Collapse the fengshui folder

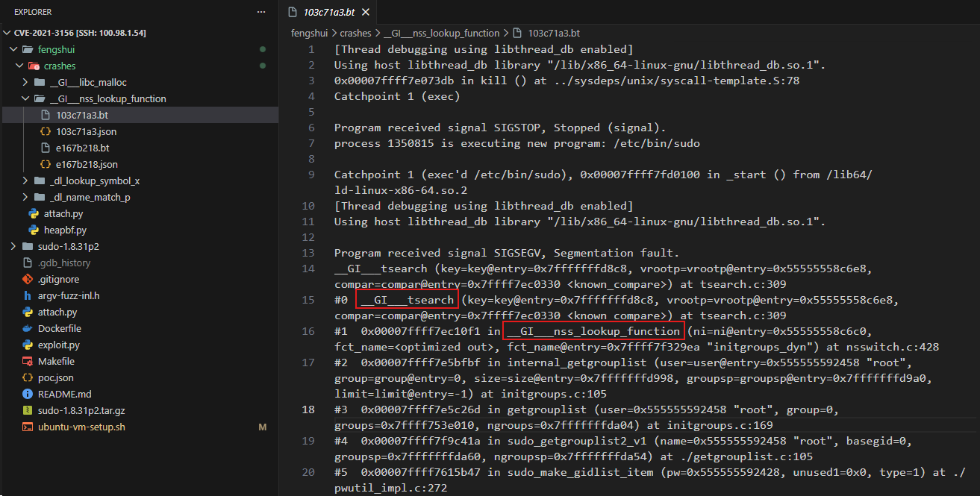pyautogui.click(x=12, y=49)
